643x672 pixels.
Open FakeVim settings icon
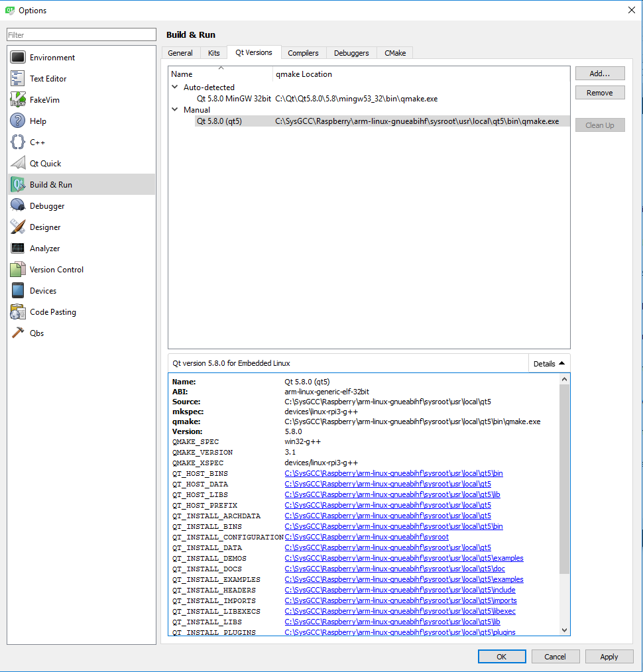point(18,99)
